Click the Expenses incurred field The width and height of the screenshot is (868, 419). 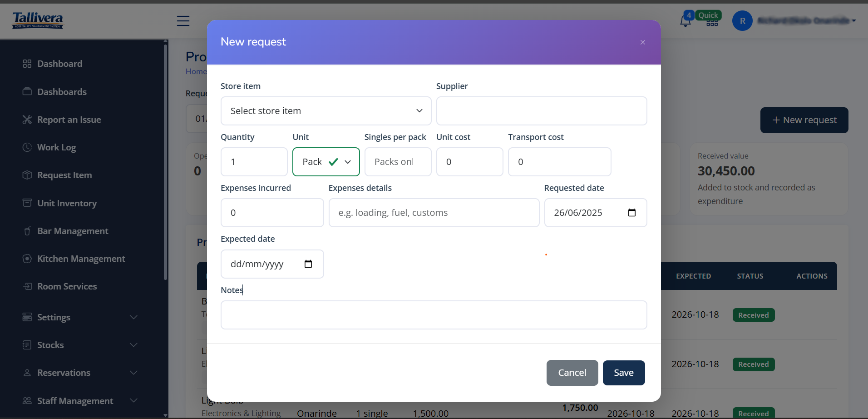tap(272, 213)
